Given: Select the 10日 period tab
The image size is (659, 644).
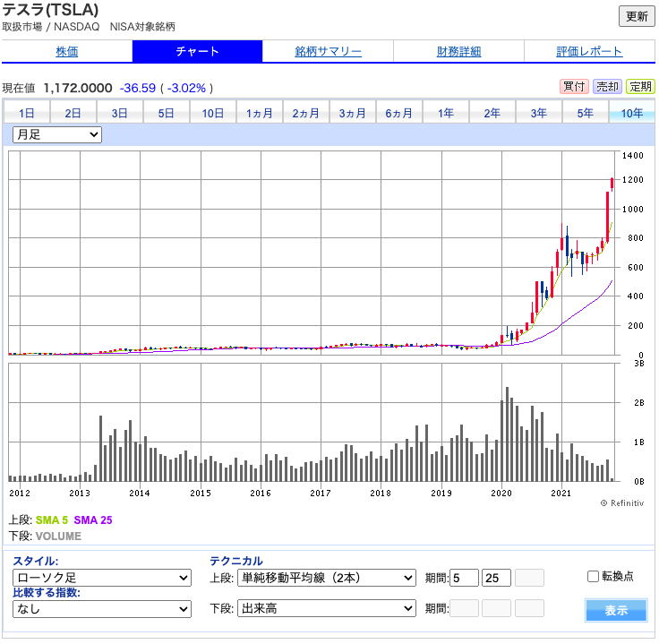Looking at the screenshot, I should click(x=213, y=113).
